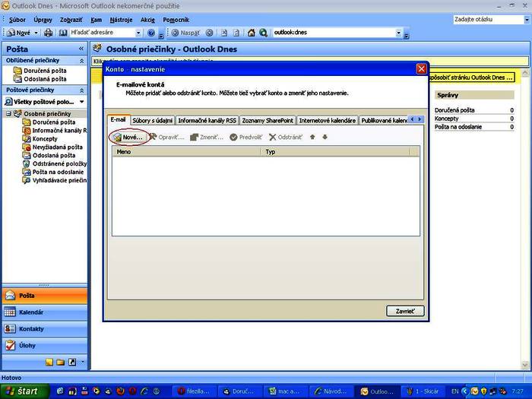Open the Zadajte otázku dropdown arrow
Screen dimensions: 532x399
527,20
